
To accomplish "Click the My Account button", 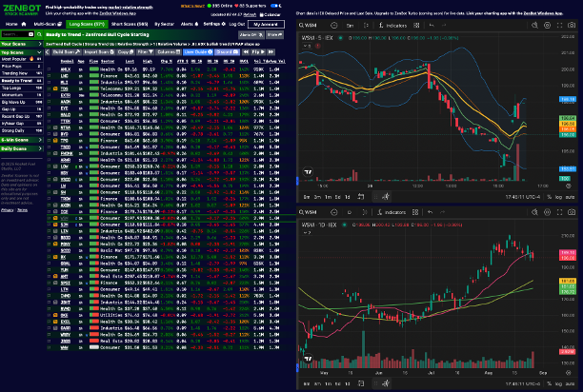I will point(266,24).
